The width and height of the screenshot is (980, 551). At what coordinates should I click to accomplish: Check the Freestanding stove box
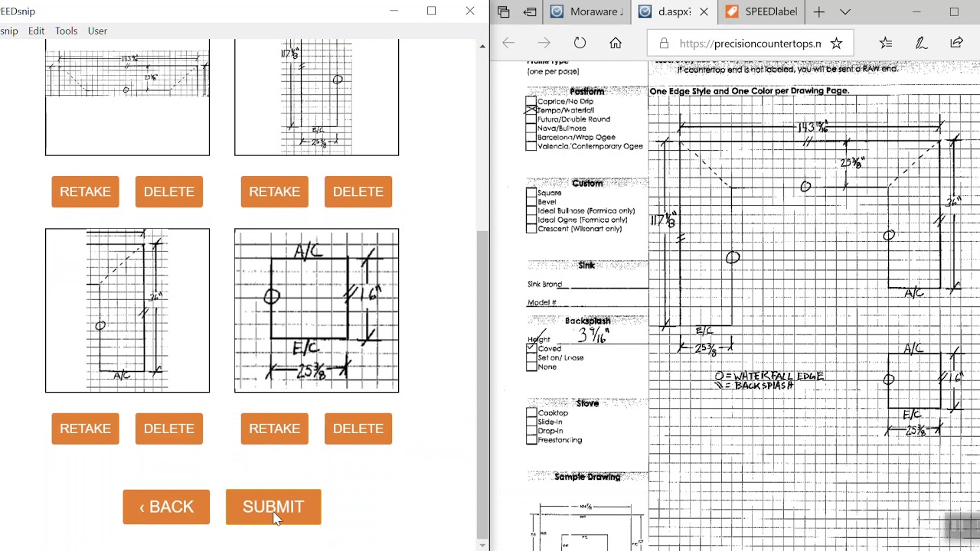point(531,440)
